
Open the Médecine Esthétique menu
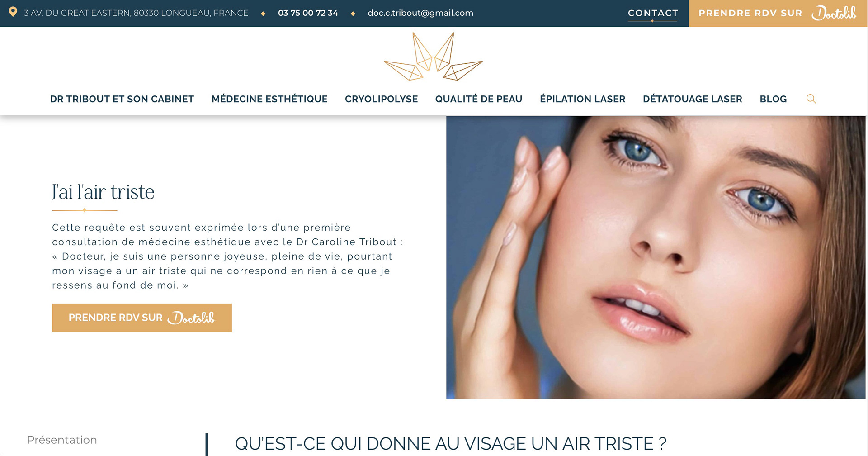click(269, 99)
